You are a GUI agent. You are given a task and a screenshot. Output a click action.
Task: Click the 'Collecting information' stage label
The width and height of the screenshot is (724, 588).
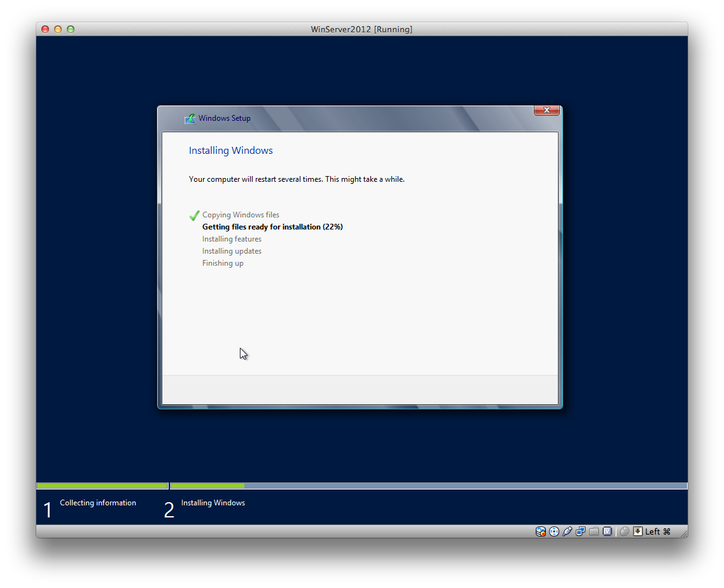click(98, 503)
